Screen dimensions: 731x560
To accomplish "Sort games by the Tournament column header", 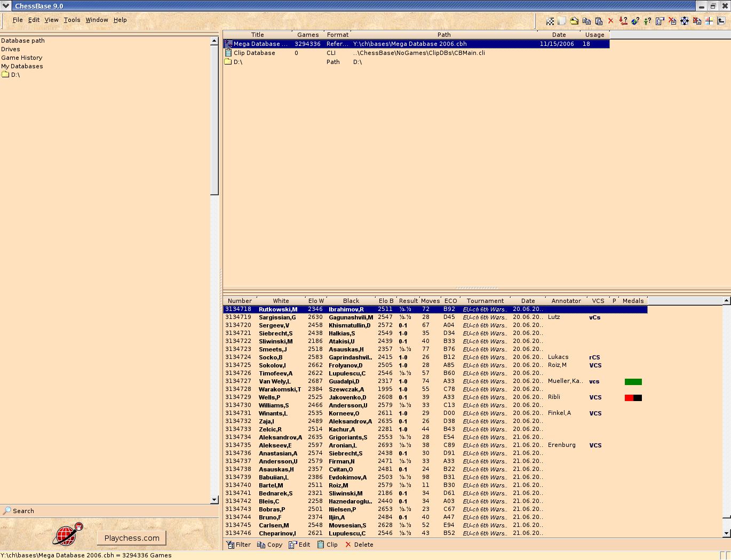I will point(485,301).
